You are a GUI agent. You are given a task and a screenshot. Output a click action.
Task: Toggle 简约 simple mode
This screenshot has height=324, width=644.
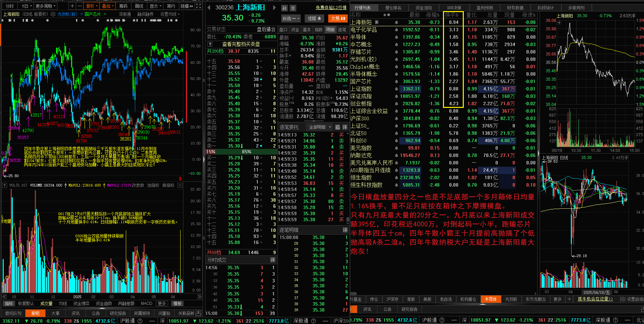point(171,6)
